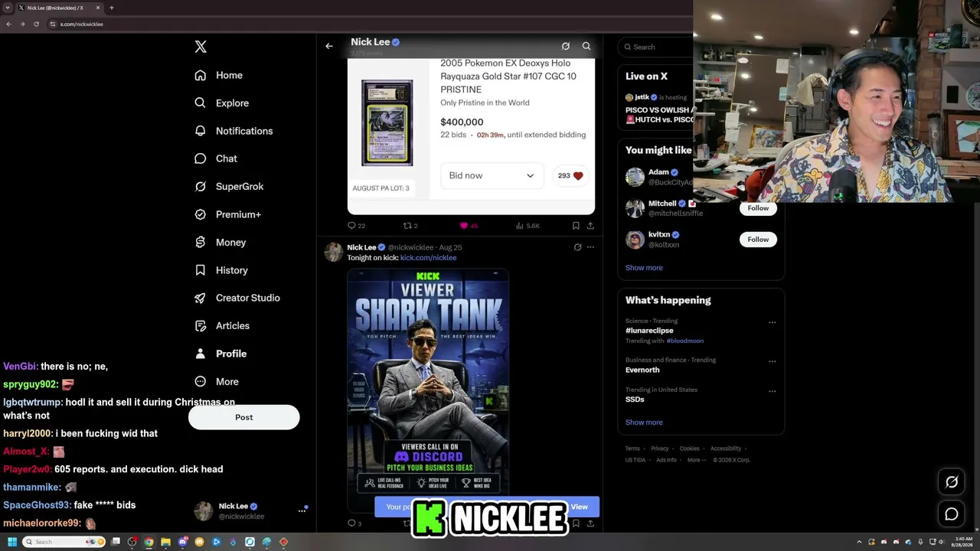Open the #bloodmoon trending hashtag
The width and height of the screenshot is (980, 551).
click(x=684, y=341)
